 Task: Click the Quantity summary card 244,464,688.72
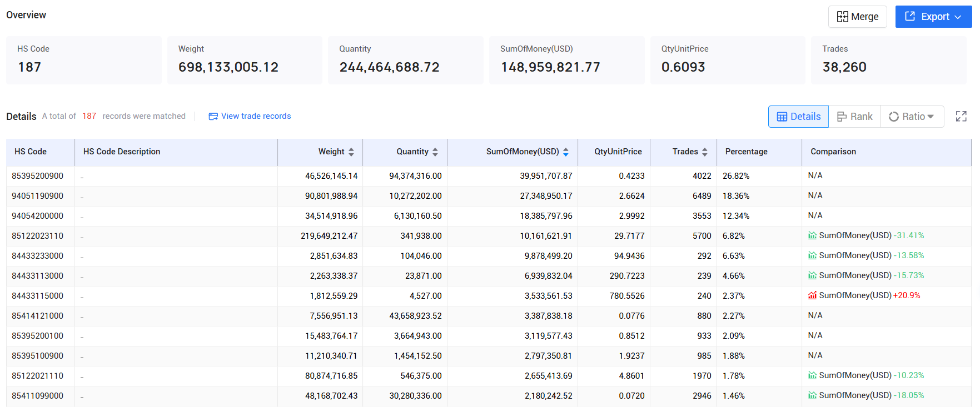pos(406,60)
